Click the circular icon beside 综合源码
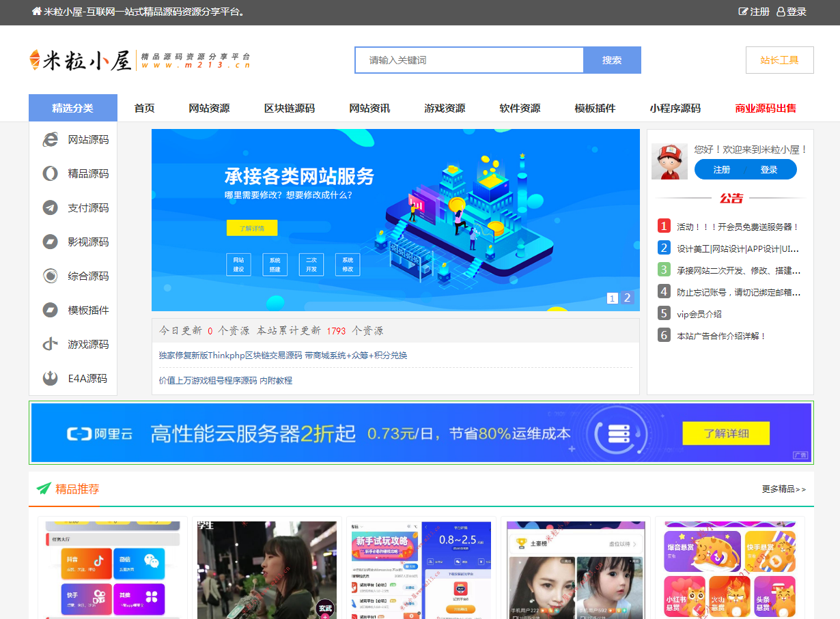The width and height of the screenshot is (840, 619). [50, 276]
